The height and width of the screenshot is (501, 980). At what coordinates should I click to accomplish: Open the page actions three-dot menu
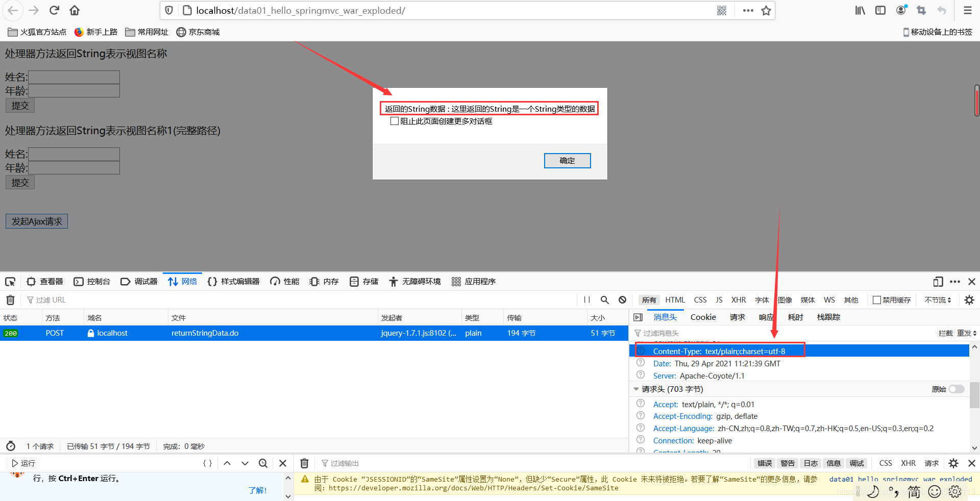pos(748,11)
